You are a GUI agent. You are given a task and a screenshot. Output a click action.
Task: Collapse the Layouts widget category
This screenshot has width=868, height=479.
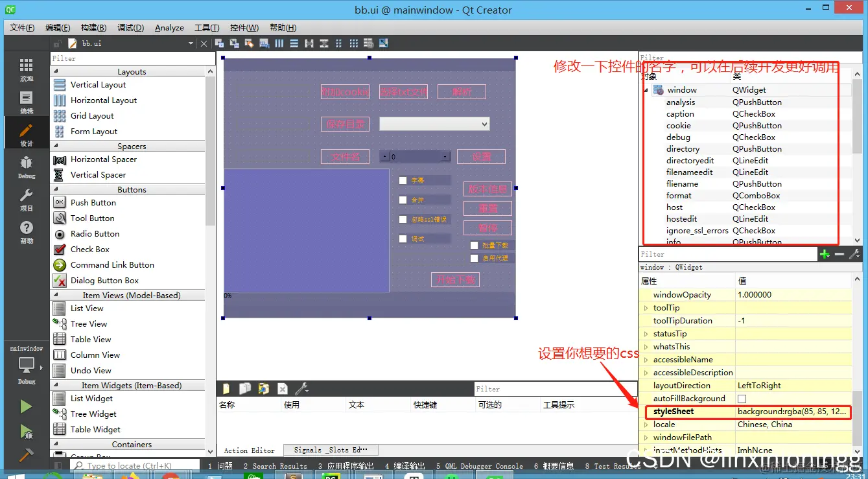tap(56, 71)
